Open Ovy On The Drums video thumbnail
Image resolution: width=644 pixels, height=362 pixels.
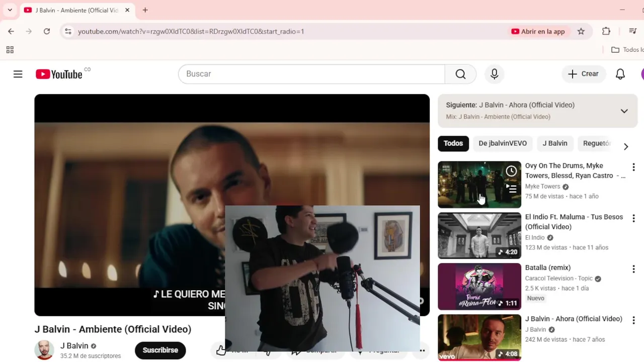tap(479, 185)
